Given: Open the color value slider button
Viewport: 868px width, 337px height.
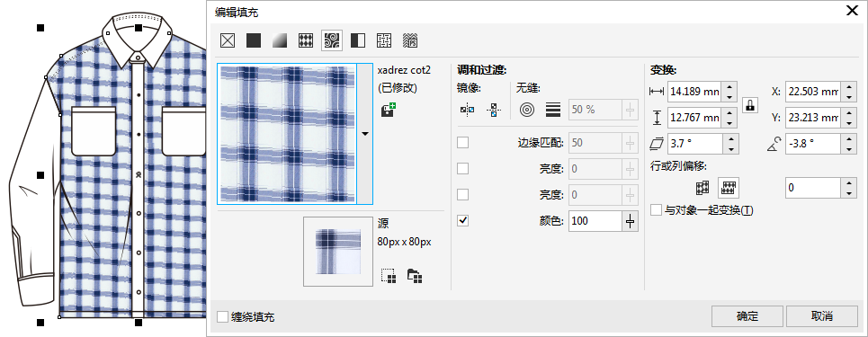Looking at the screenshot, I should [x=630, y=221].
